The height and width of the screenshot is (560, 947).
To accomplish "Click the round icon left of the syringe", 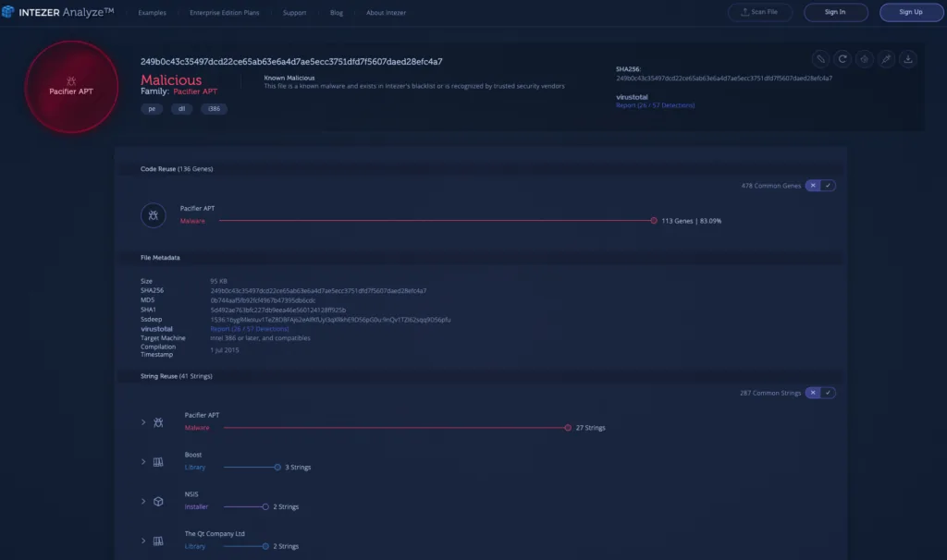I will pyautogui.click(x=865, y=59).
